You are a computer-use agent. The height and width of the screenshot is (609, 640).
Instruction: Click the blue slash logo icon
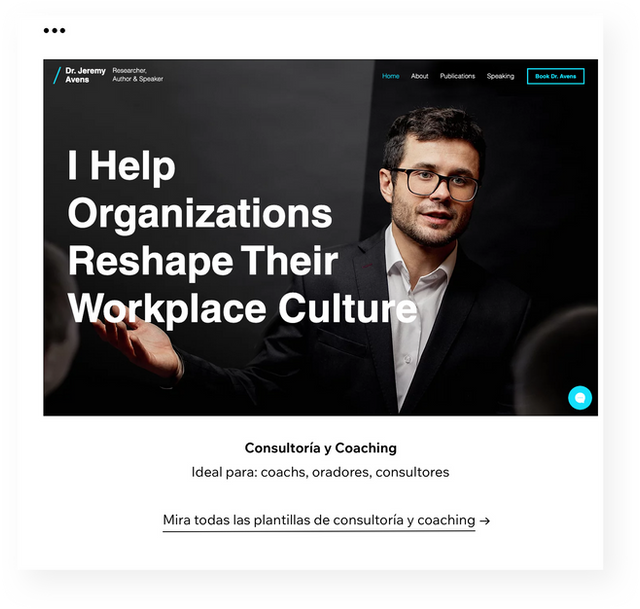(x=57, y=76)
